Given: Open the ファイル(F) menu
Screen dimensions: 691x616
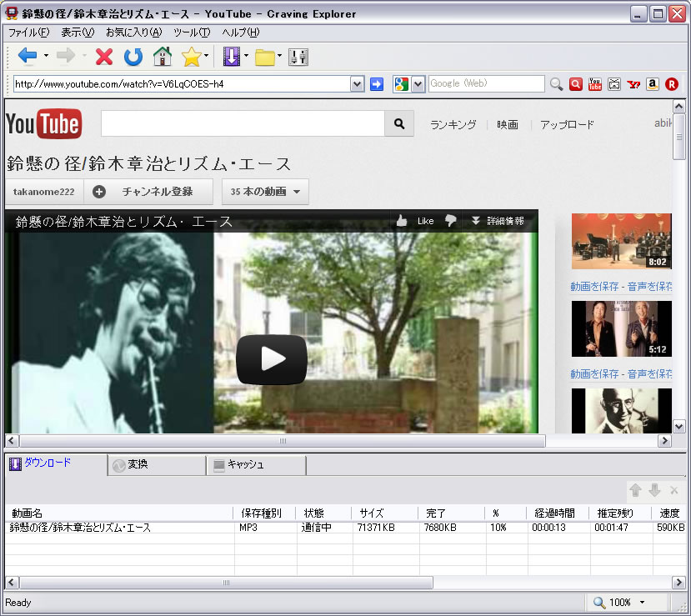Looking at the screenshot, I should pos(29,33).
